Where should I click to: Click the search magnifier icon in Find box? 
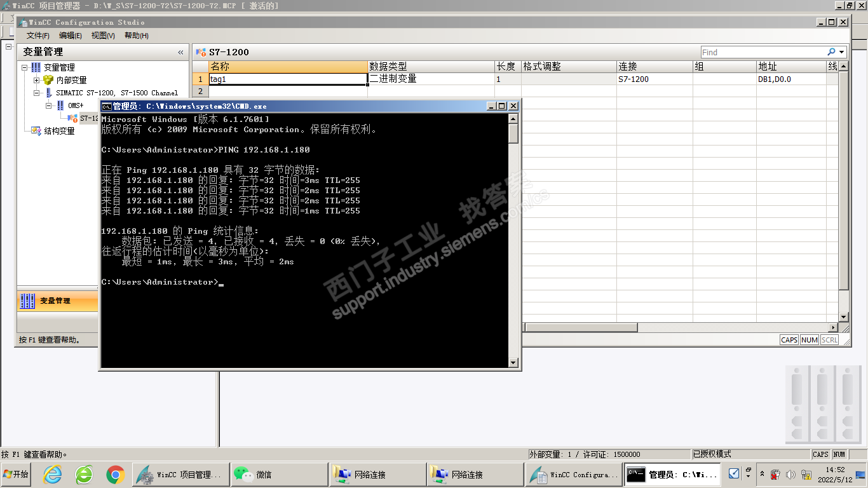click(831, 52)
